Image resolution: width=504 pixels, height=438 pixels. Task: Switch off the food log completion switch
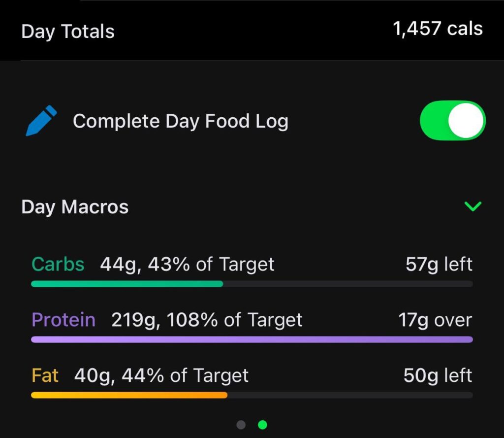coord(452,120)
